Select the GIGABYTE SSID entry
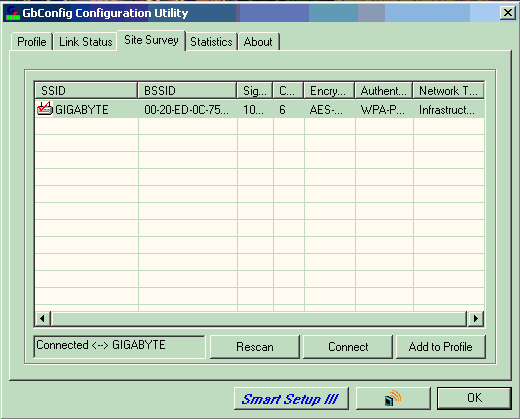The width and height of the screenshot is (520, 419). tap(82, 110)
